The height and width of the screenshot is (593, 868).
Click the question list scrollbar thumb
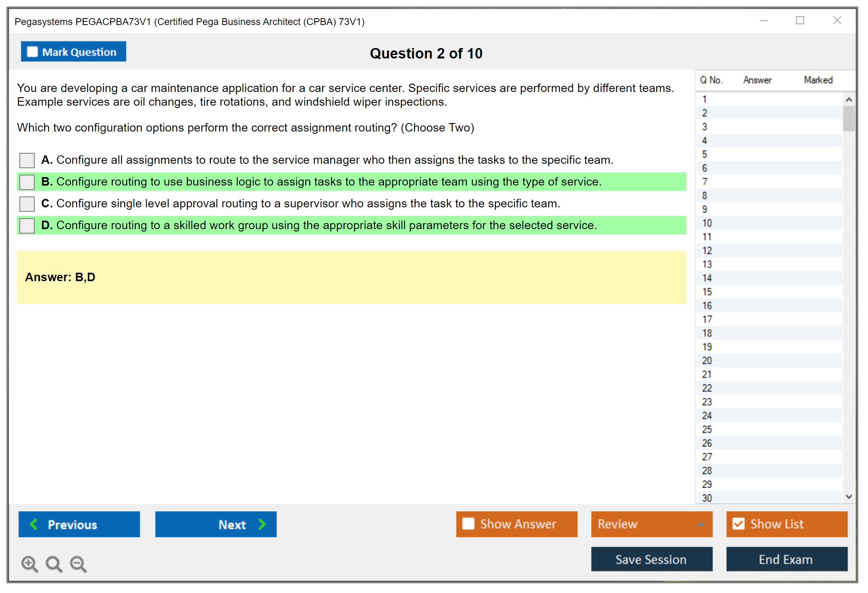849,119
